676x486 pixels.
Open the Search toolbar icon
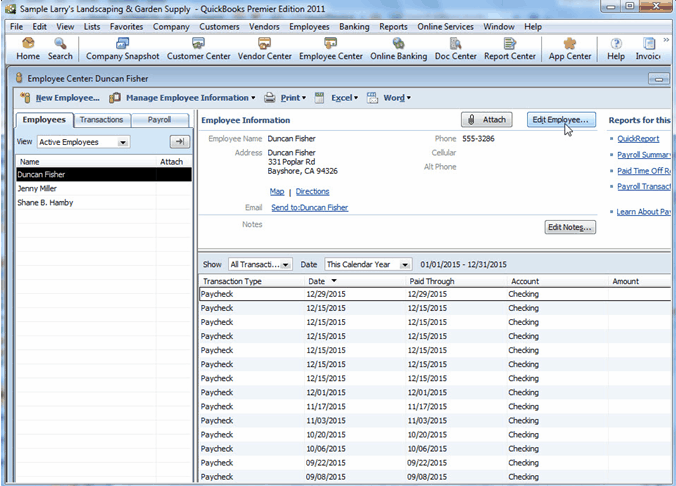coord(60,49)
